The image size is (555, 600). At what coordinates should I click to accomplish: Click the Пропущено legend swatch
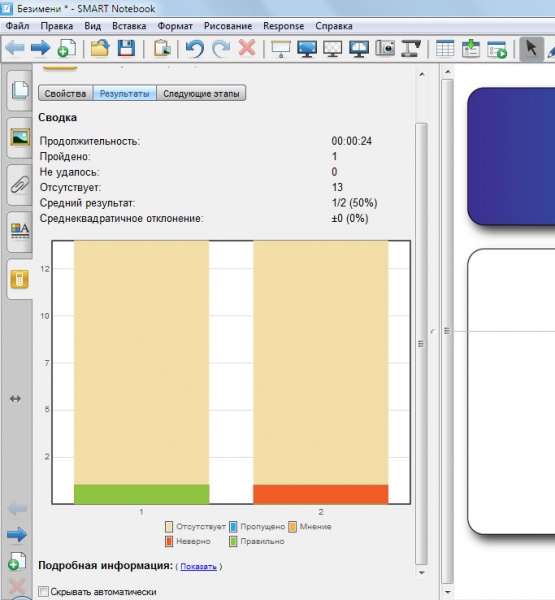(x=233, y=527)
